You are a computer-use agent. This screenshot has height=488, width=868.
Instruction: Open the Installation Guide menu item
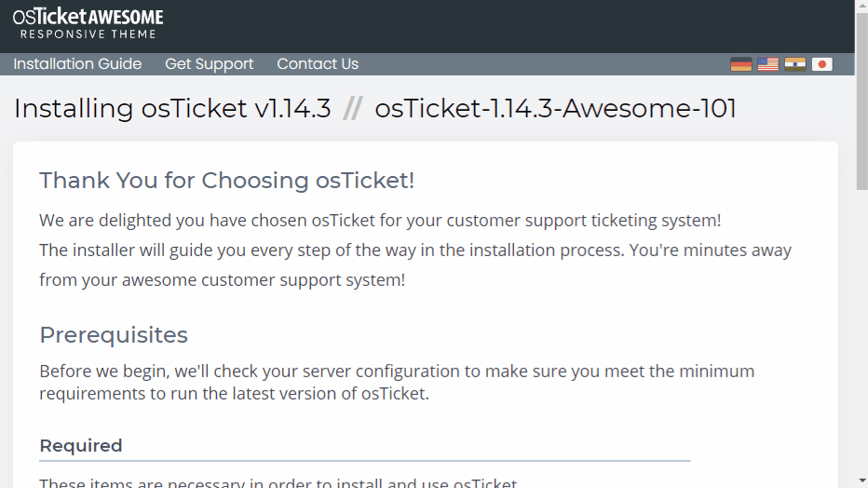point(77,64)
